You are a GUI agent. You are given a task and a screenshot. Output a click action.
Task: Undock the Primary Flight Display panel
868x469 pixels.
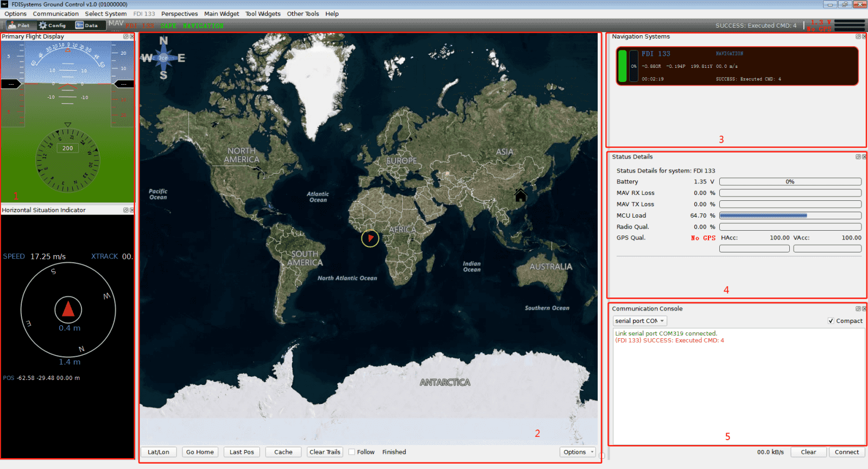(x=126, y=37)
